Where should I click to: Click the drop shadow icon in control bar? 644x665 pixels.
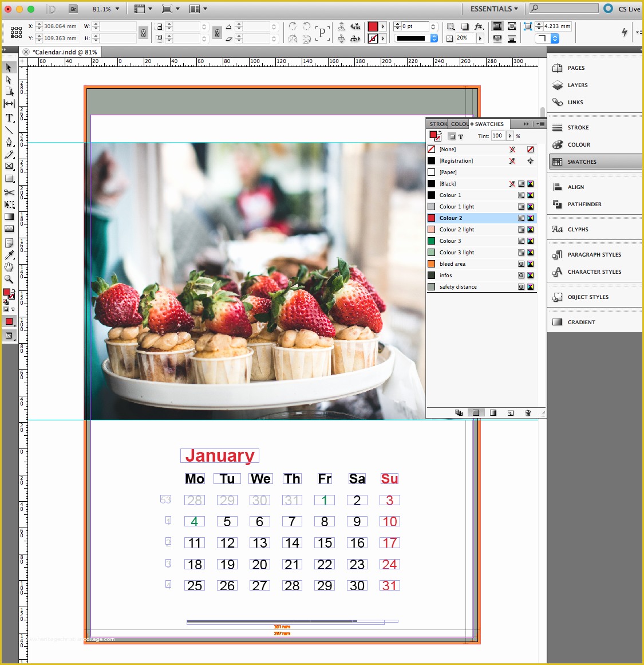[465, 26]
